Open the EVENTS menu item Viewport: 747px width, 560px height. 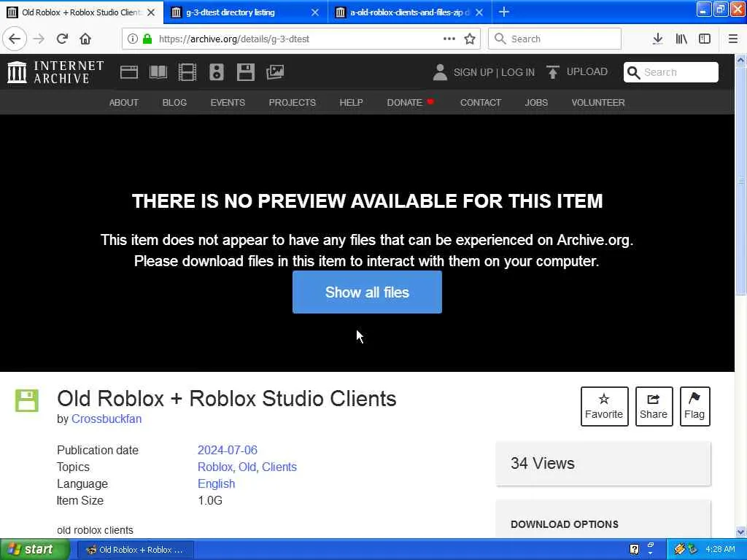(228, 102)
